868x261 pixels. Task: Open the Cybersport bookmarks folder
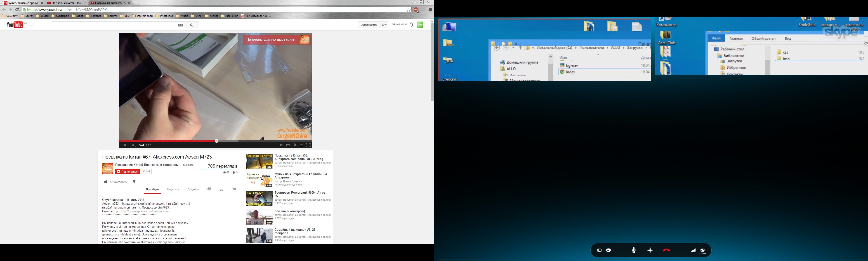[60, 16]
